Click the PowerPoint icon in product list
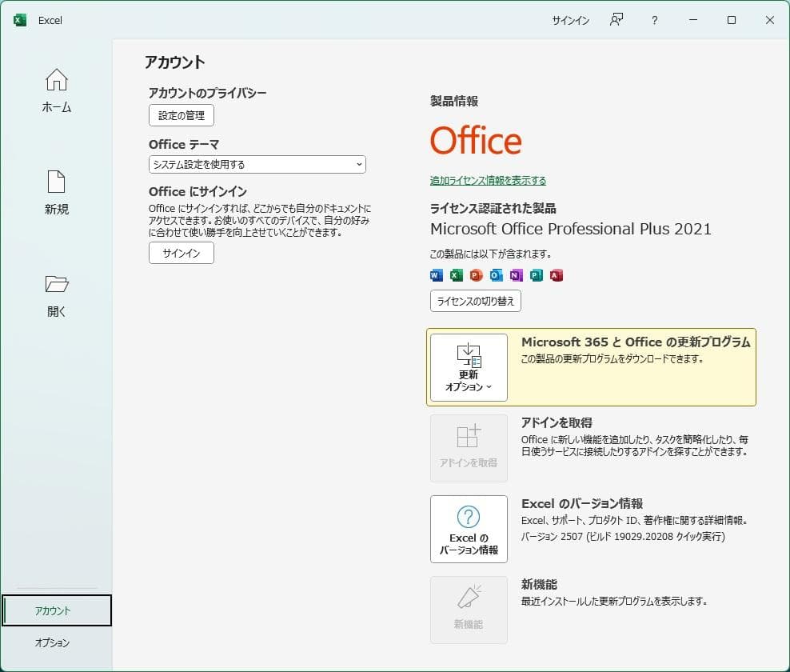Image resolution: width=790 pixels, height=672 pixels. tap(477, 275)
